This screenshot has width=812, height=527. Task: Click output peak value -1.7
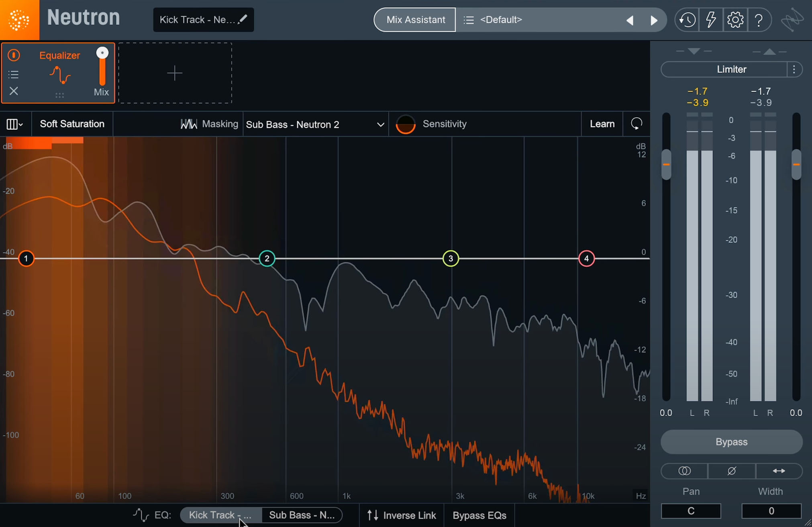761,91
